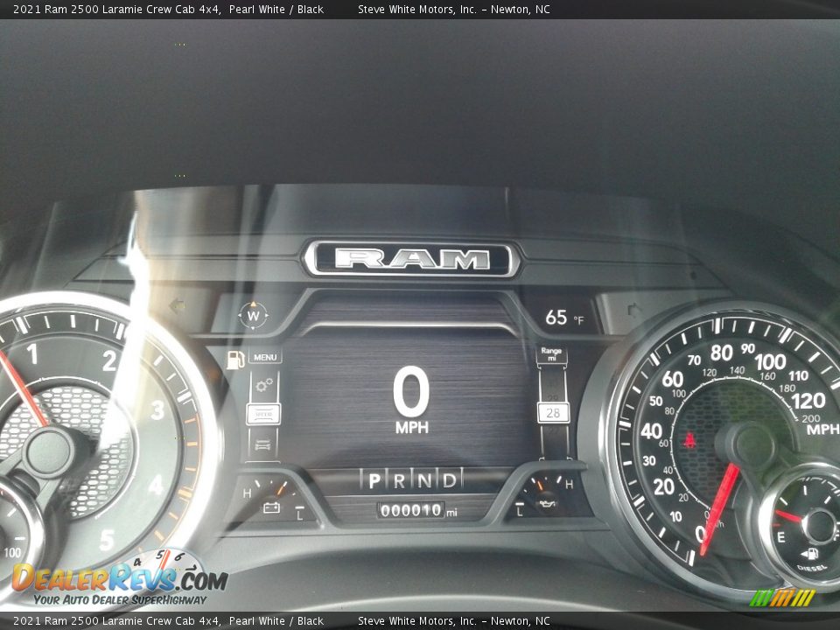The height and width of the screenshot is (630, 840).
Task: Click the D gear indicator
Action: point(450,480)
